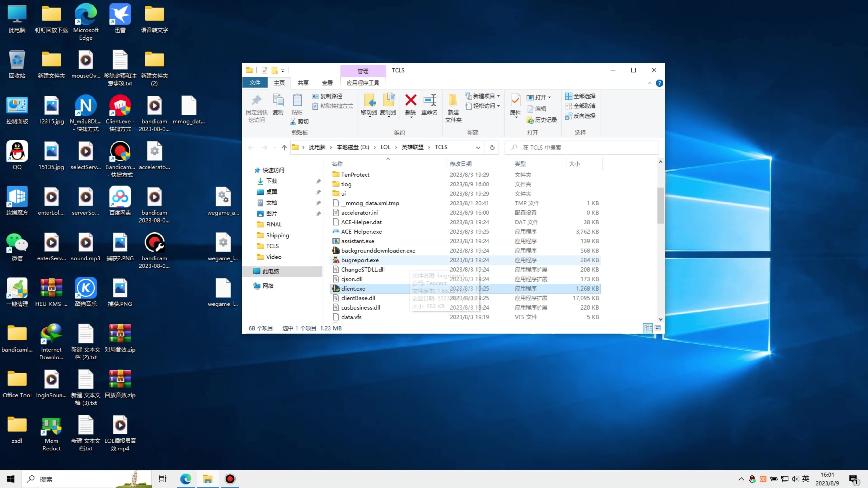Click the up-directory arrow in navigation bar

(284, 148)
